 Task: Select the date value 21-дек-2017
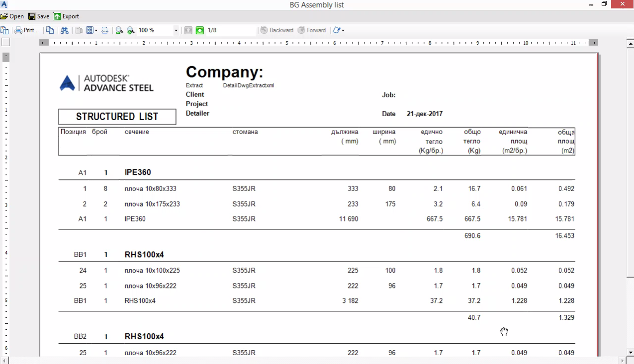(x=425, y=114)
